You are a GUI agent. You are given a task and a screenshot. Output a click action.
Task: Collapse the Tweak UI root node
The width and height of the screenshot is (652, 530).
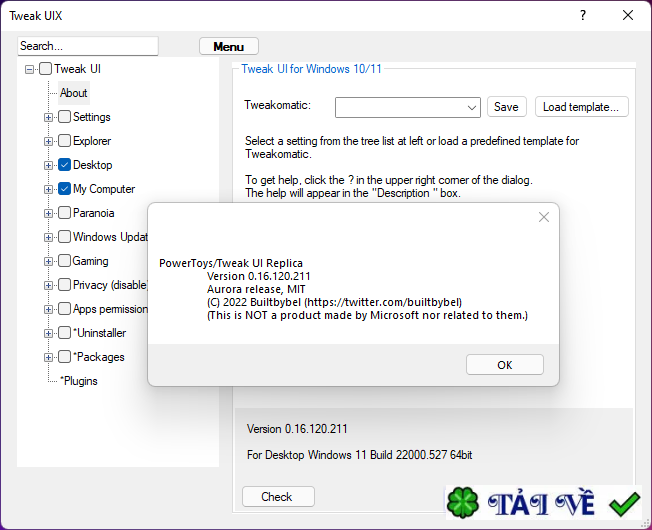point(29,69)
